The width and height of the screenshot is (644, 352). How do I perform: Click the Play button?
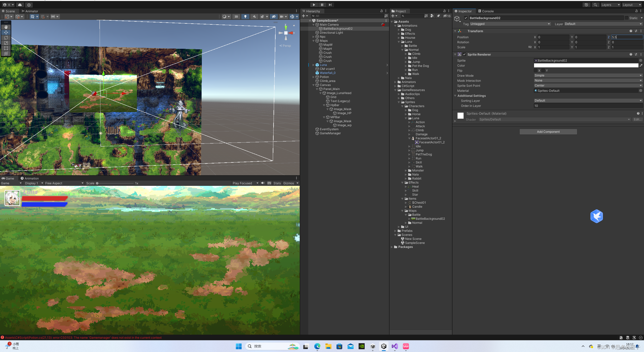(x=314, y=5)
